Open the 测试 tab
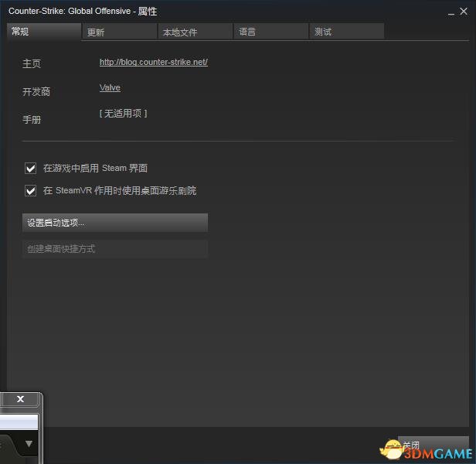Image resolution: width=476 pixels, height=464 pixels. click(x=347, y=31)
